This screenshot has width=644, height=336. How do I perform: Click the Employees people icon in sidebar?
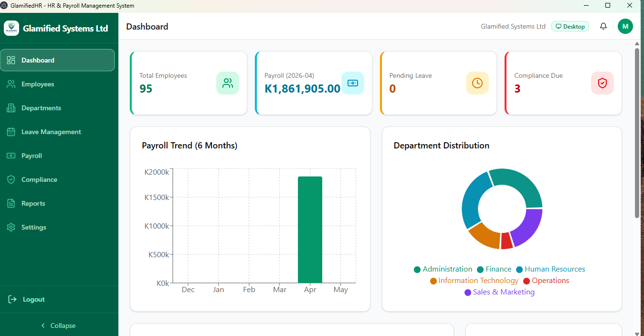tap(11, 84)
